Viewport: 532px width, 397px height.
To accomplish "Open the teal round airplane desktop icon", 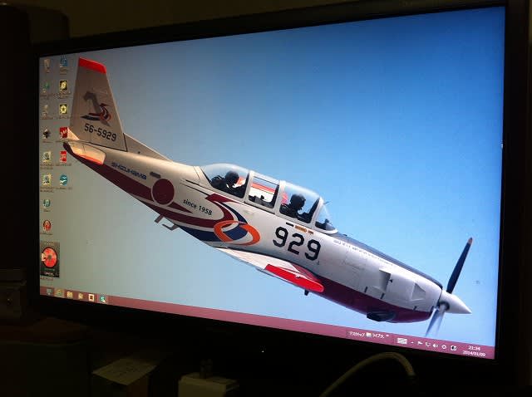I will point(63,179).
